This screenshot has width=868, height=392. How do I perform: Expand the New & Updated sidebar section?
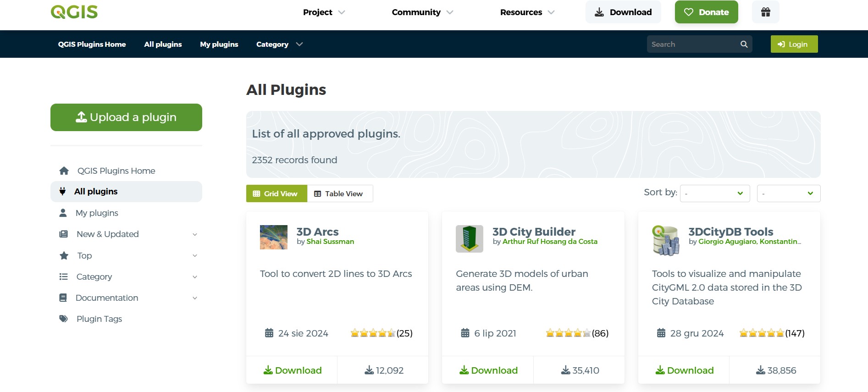coord(194,234)
